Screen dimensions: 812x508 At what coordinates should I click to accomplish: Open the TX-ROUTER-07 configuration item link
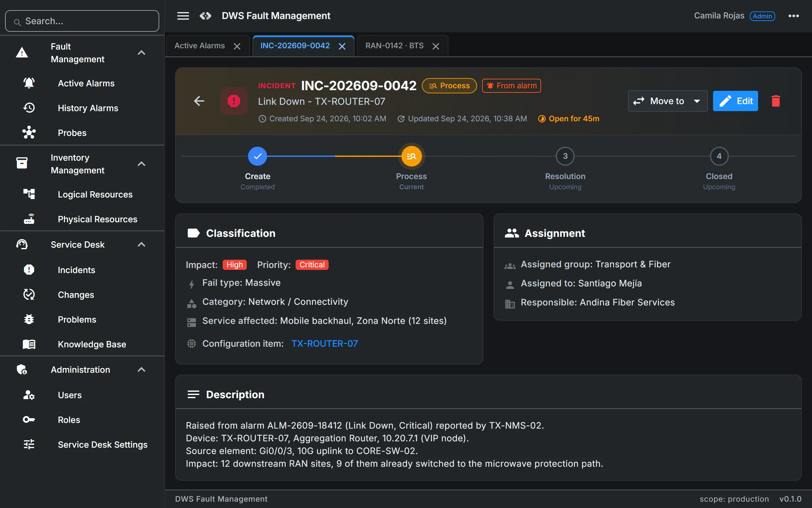(324, 343)
